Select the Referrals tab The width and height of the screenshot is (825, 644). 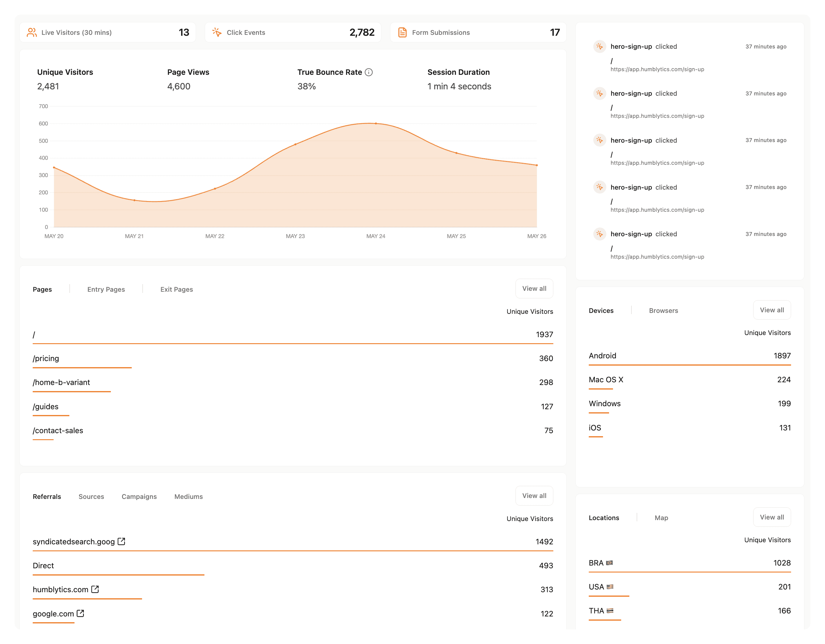point(47,496)
